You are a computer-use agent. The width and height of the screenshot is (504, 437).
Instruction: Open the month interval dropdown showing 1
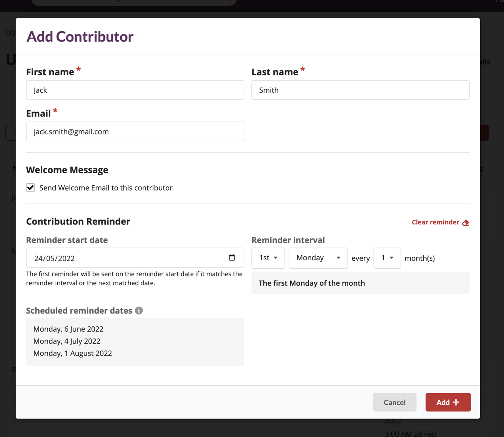tap(387, 258)
